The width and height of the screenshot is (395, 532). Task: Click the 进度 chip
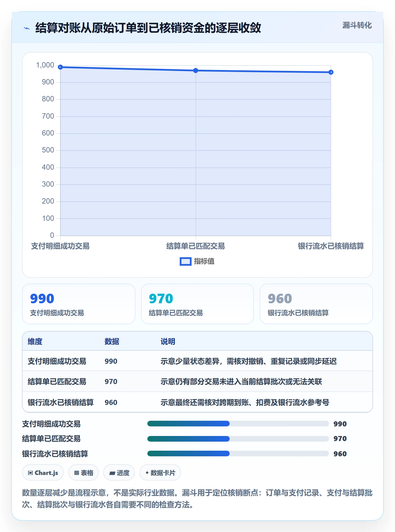[119, 472]
